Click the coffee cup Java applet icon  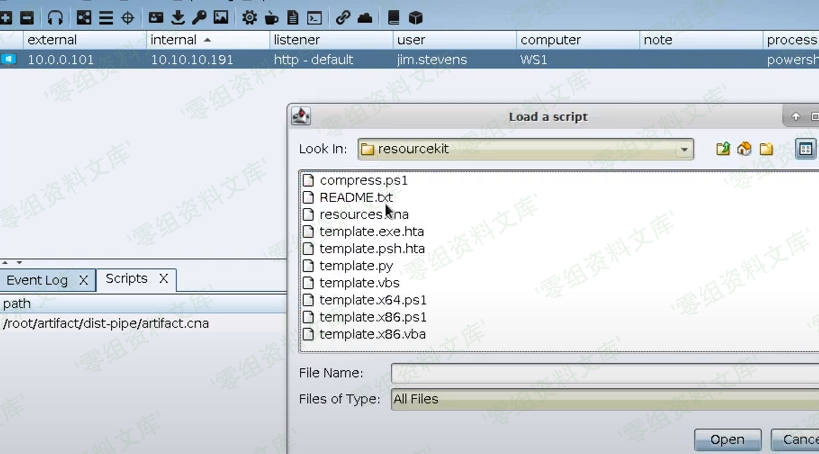coord(271,18)
